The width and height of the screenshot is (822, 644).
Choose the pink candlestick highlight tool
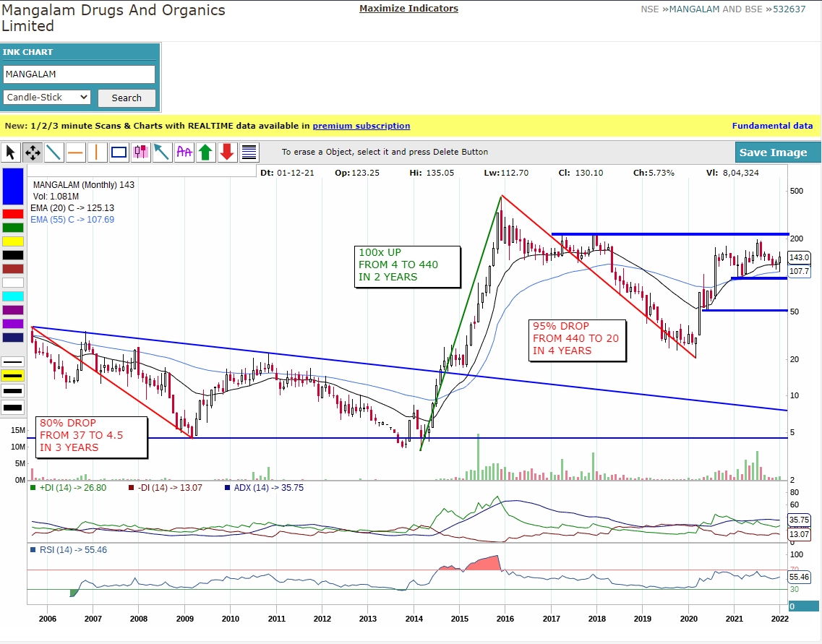140,153
